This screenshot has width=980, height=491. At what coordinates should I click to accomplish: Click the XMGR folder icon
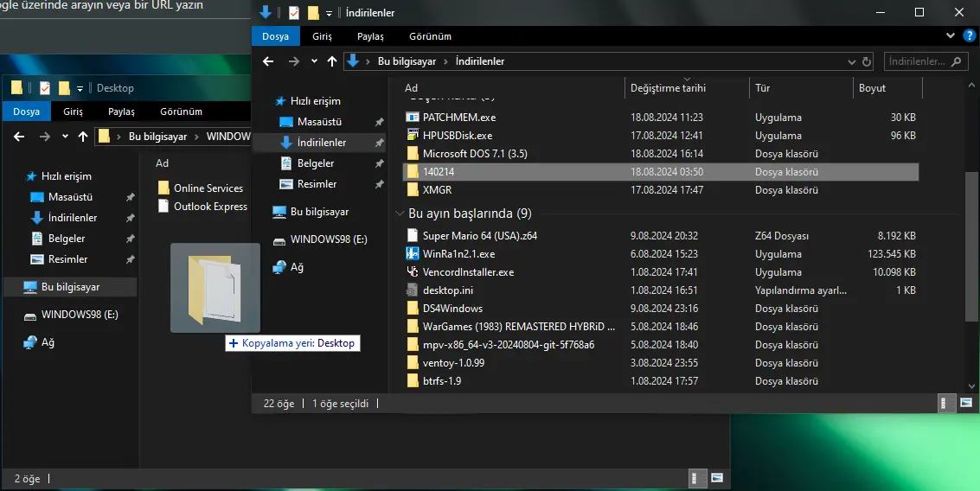coord(413,189)
